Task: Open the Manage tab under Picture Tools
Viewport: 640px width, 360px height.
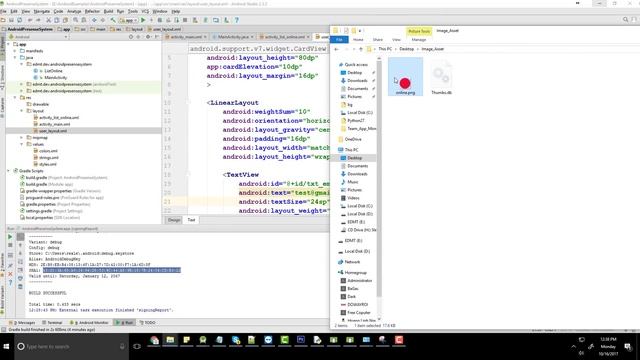Action: (x=419, y=40)
